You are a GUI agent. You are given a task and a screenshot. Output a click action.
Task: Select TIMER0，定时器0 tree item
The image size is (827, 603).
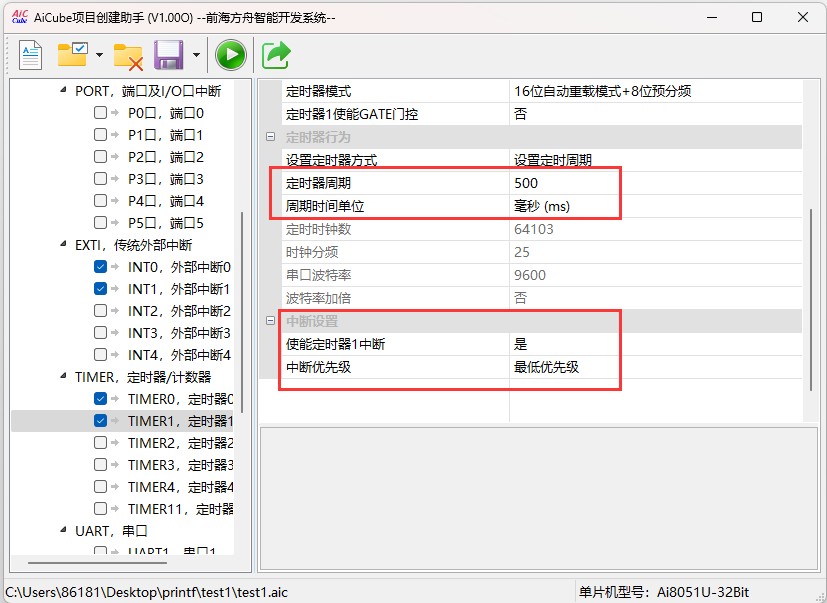click(x=180, y=399)
